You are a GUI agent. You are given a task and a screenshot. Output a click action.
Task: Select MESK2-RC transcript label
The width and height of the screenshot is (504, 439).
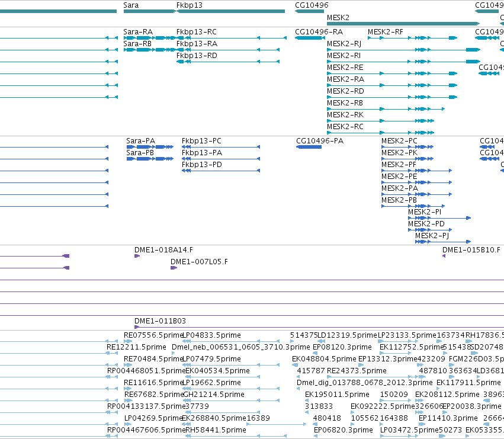(x=345, y=127)
